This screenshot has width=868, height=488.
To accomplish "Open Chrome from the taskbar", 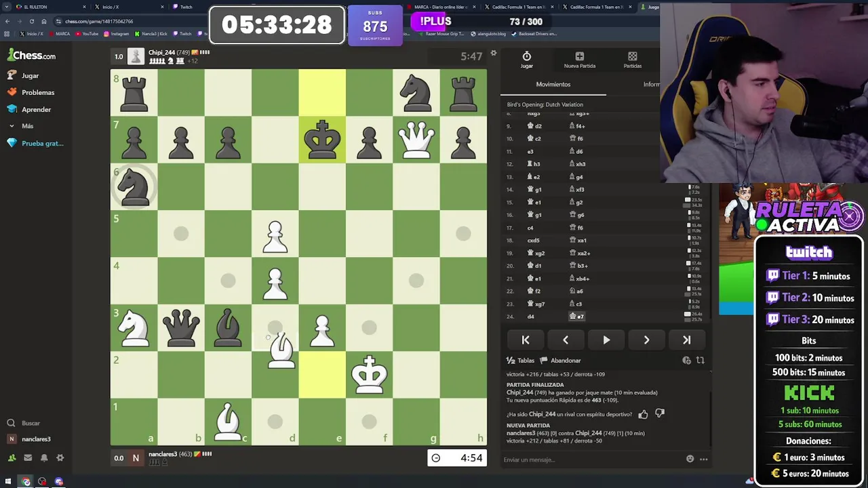I will point(26,482).
